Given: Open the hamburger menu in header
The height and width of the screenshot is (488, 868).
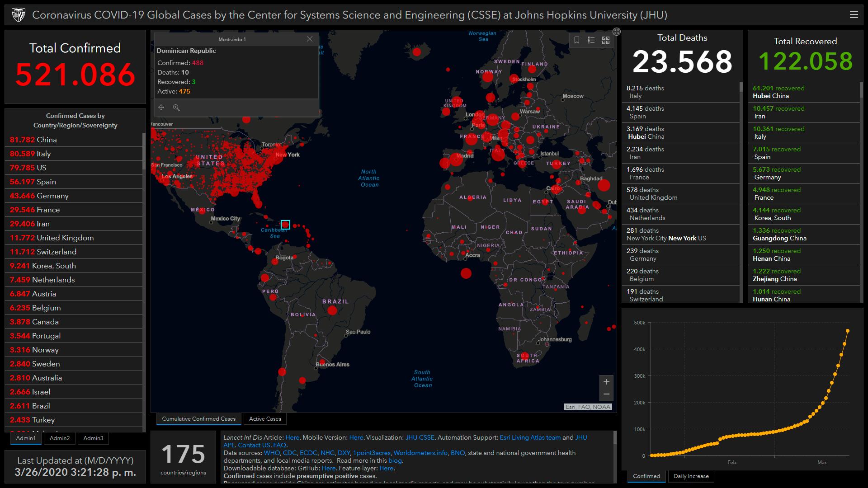Looking at the screenshot, I should pos(854,14).
